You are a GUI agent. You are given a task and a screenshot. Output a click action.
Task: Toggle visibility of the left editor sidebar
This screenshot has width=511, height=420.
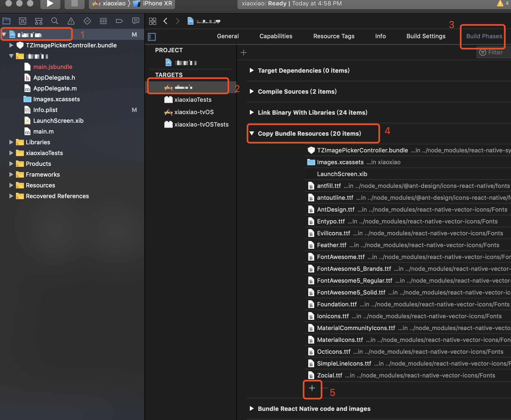151,37
